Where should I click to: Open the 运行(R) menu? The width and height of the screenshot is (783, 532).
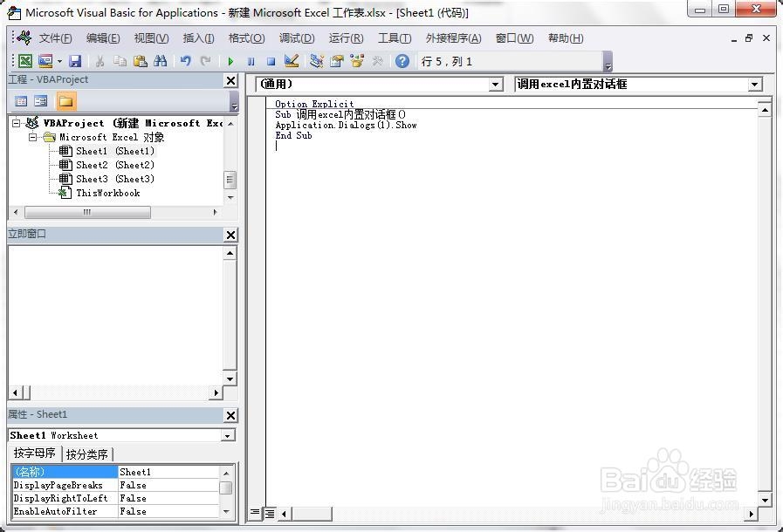(346, 38)
